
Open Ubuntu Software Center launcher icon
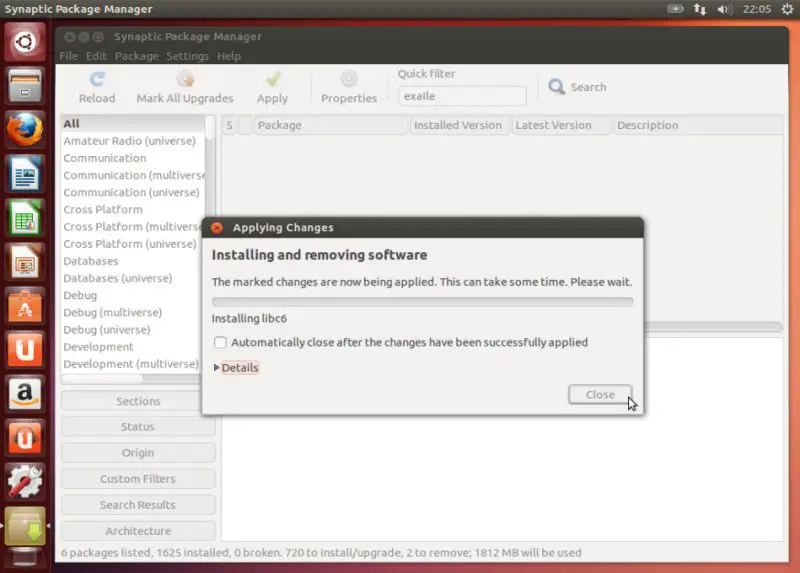tap(24, 306)
